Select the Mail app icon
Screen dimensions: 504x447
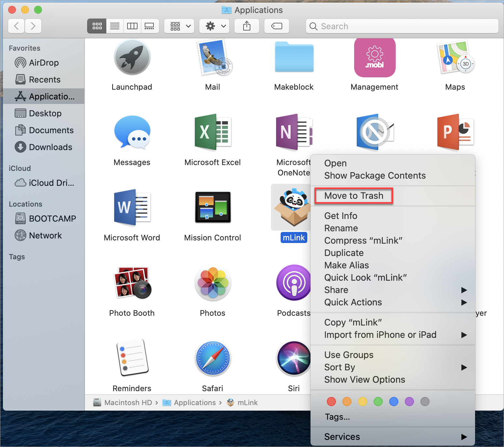coord(214,57)
